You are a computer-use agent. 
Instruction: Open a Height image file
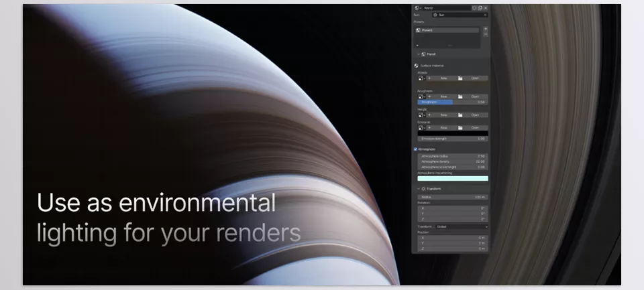pyautogui.click(x=472, y=115)
